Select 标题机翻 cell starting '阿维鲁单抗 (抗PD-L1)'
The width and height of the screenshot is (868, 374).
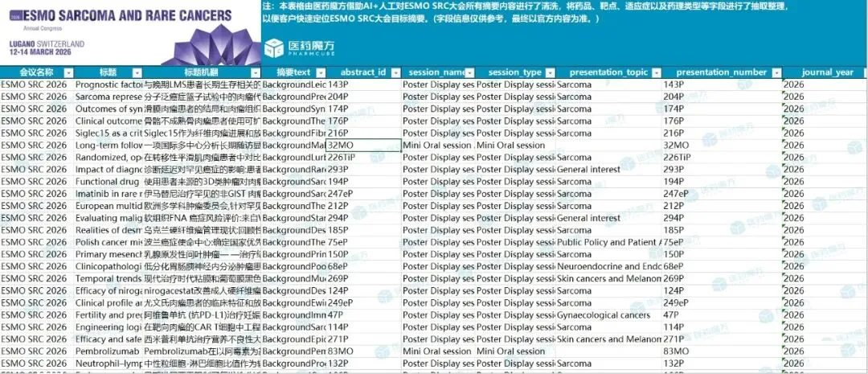pos(202,315)
